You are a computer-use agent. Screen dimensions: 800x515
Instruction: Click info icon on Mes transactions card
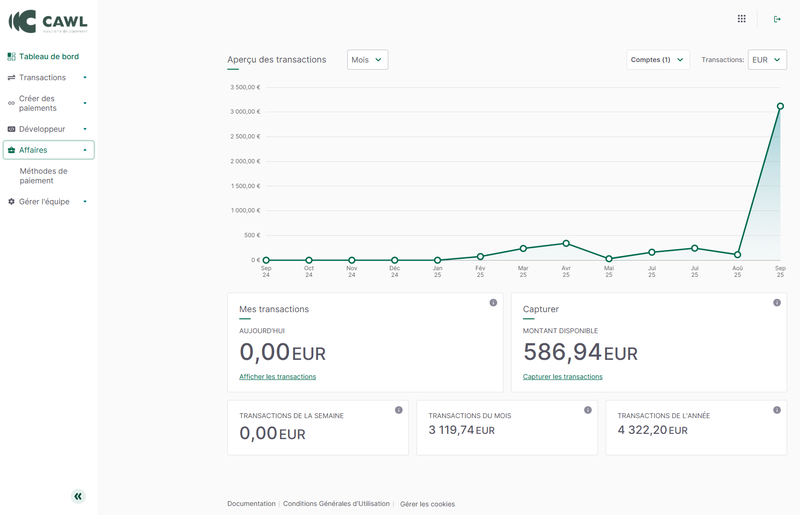pyautogui.click(x=493, y=303)
